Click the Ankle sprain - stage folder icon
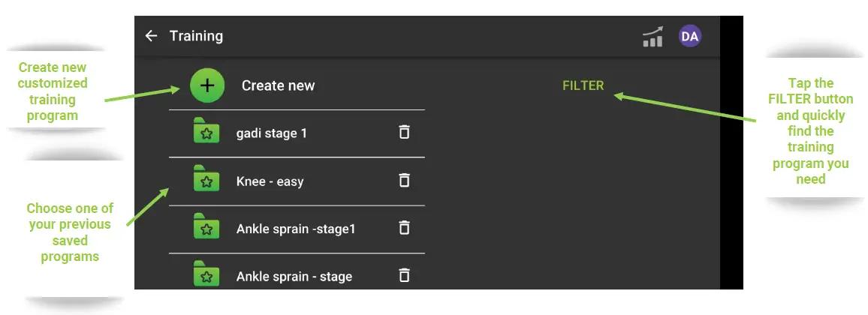 206,274
